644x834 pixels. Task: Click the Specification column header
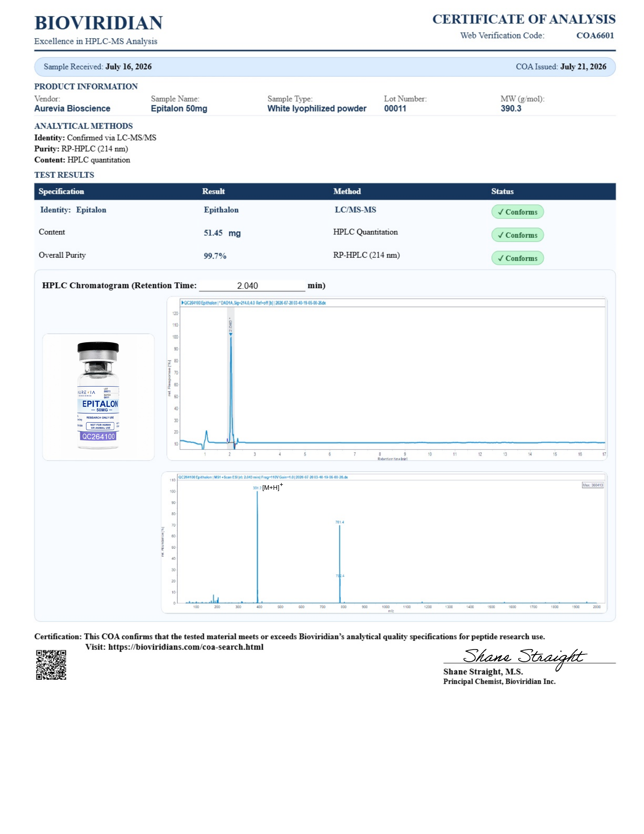(x=61, y=191)
